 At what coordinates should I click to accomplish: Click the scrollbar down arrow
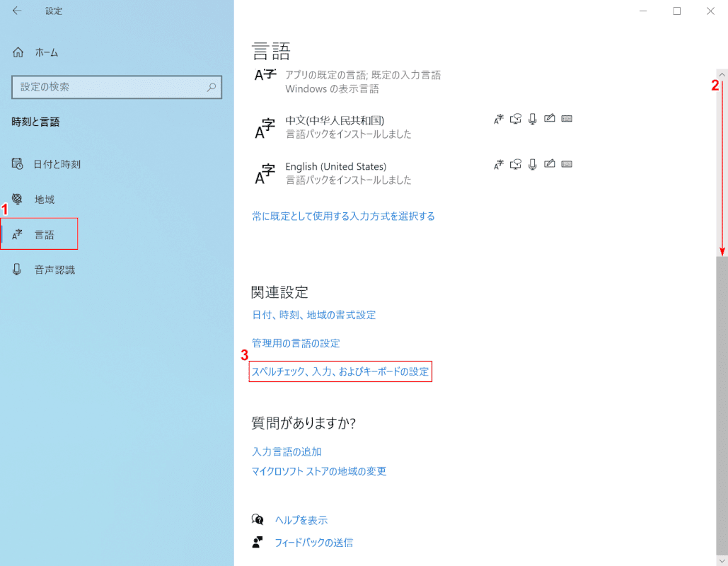coord(722,561)
